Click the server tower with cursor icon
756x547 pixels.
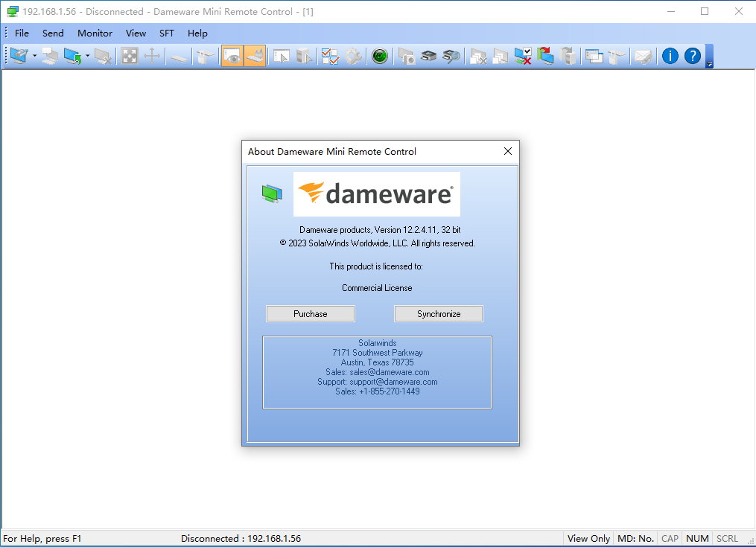304,56
